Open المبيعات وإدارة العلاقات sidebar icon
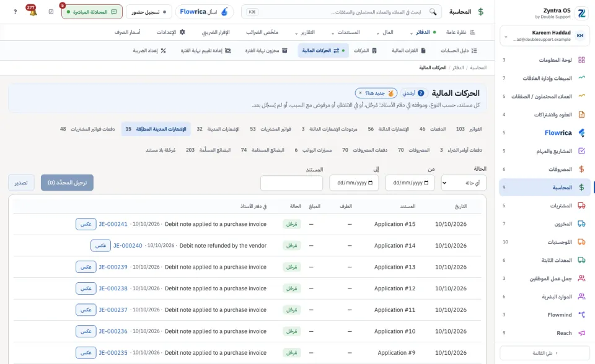The height and width of the screenshot is (364, 595). [x=581, y=78]
